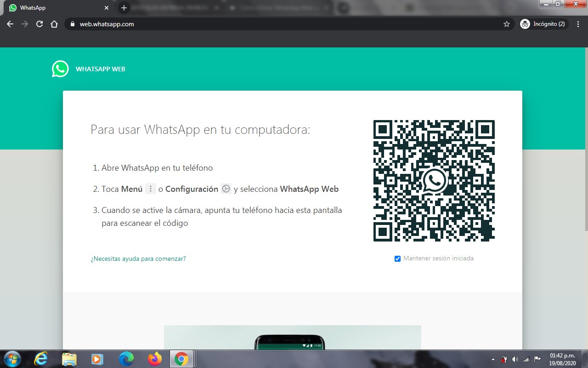
Task: Click the WHATSAPP WEB header text
Action: [100, 69]
